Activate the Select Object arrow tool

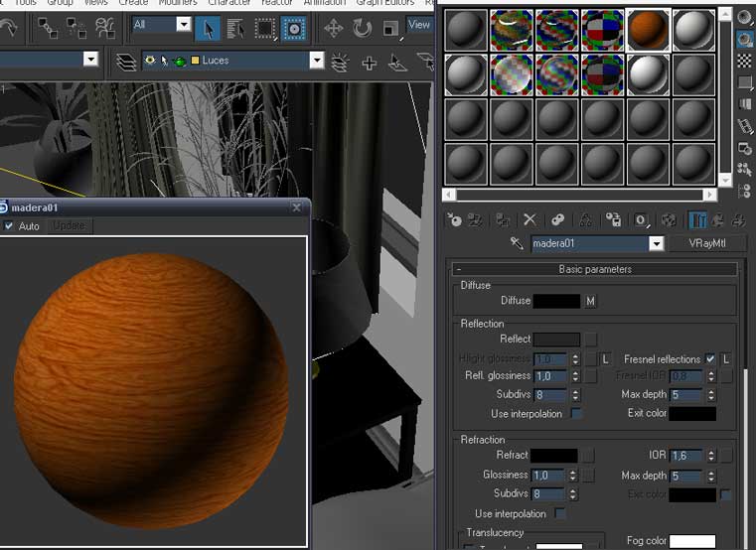[x=209, y=29]
